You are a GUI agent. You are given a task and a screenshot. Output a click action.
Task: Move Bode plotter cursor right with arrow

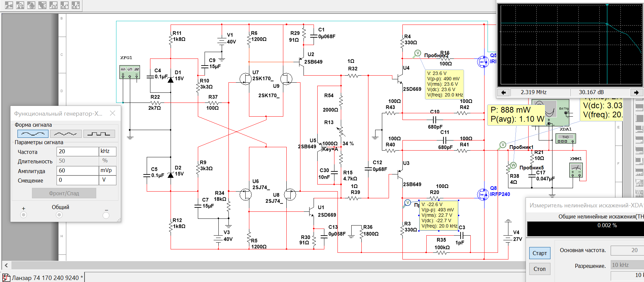(x=636, y=92)
